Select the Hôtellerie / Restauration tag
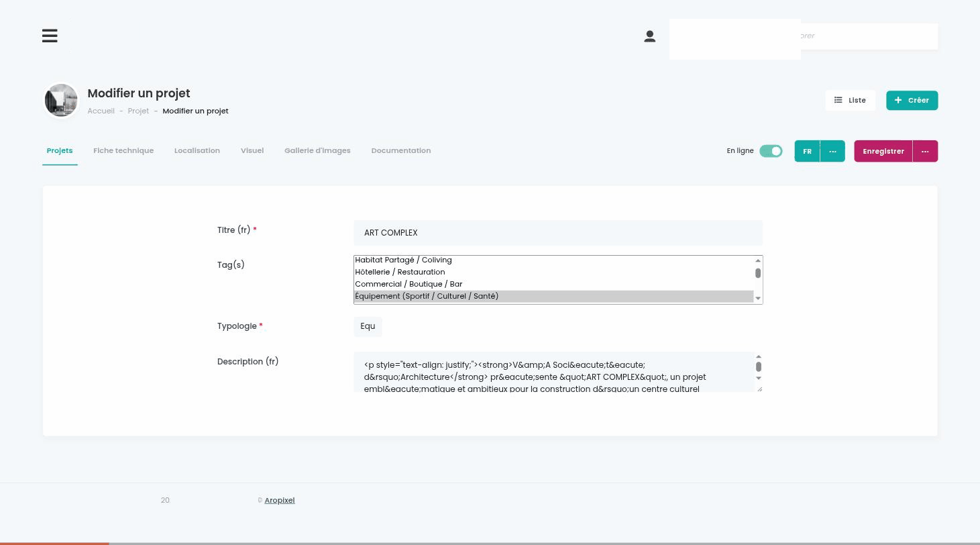Viewport: 980px width, 545px height. coord(554,272)
